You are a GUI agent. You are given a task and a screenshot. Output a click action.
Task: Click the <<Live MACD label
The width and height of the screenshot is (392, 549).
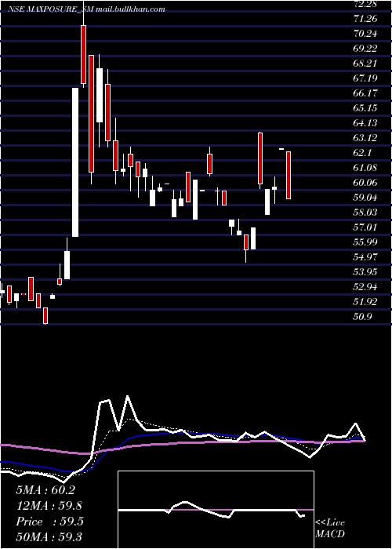tap(330, 529)
